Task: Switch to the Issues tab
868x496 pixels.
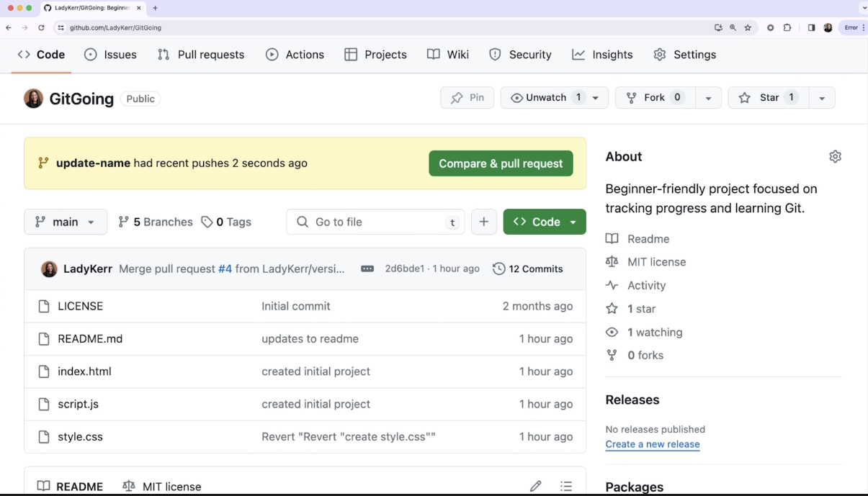Action: 110,54
